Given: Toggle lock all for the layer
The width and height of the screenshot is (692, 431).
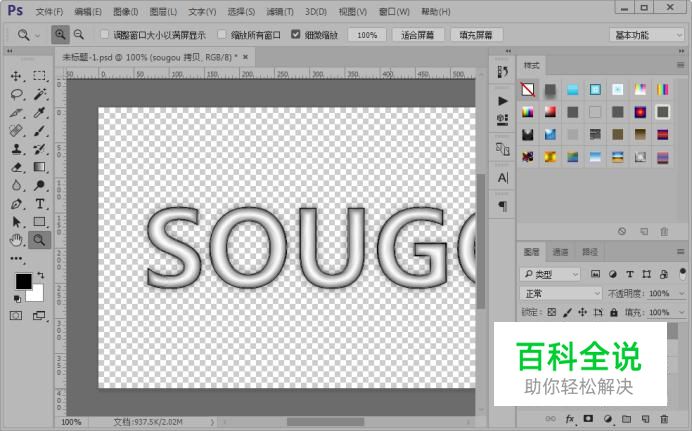Looking at the screenshot, I should (614, 312).
